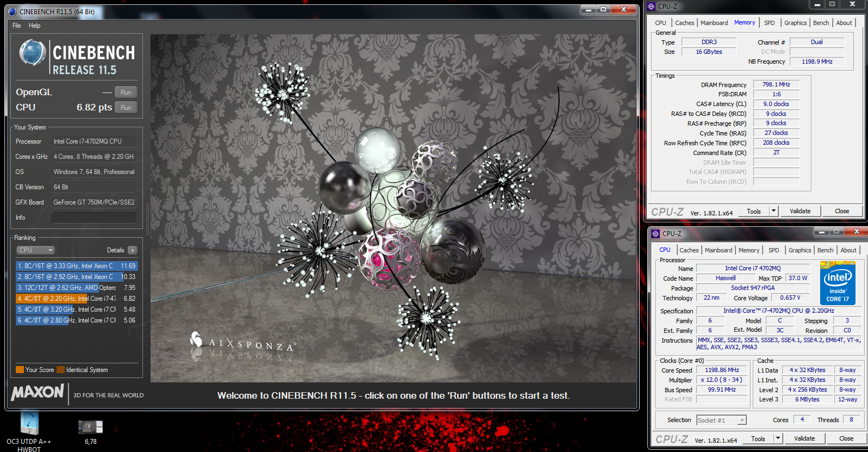This screenshot has width=868, height=452.
Task: Click the Memory Size 16 GBytes value
Action: tap(709, 52)
